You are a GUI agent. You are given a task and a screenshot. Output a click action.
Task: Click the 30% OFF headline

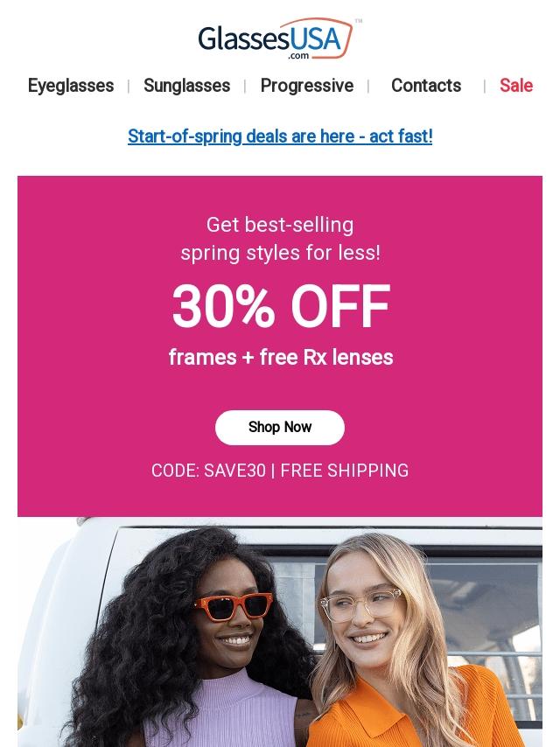[280, 307]
